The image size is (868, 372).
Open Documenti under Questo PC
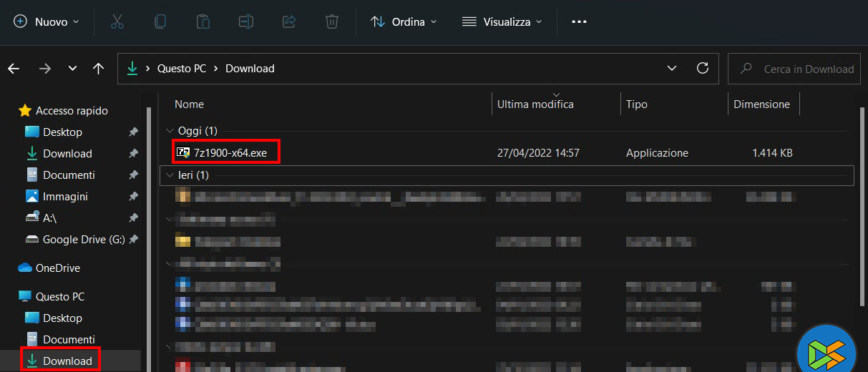(69, 340)
